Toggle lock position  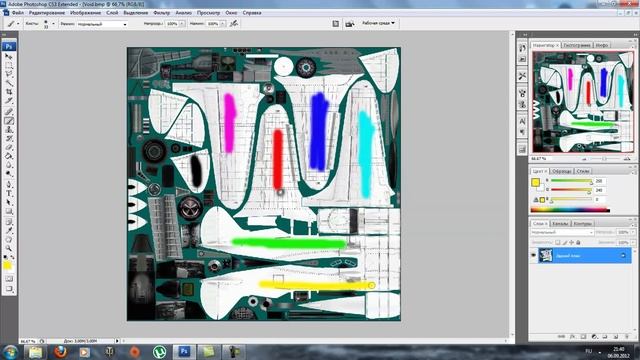pos(571,242)
